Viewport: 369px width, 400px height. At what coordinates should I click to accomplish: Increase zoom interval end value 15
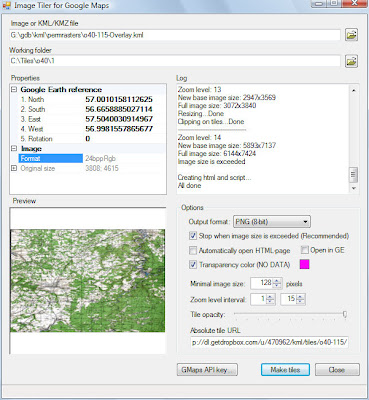[301, 296]
